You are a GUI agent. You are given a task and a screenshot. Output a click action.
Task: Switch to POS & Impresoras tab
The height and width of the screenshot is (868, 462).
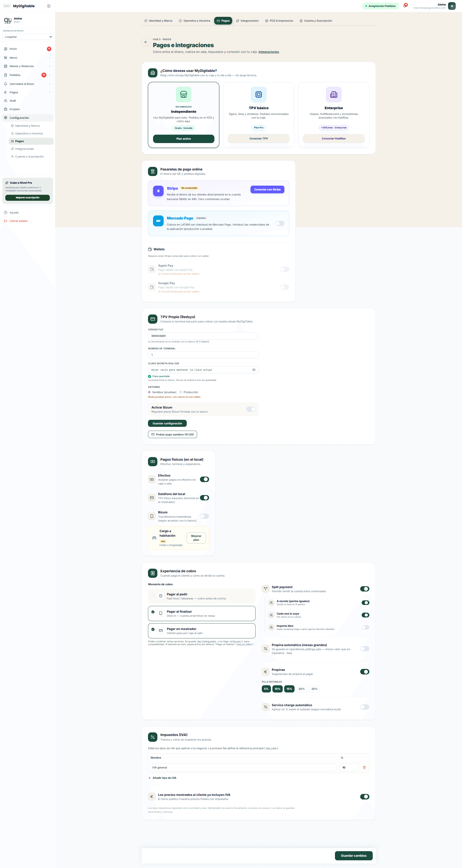(x=279, y=21)
